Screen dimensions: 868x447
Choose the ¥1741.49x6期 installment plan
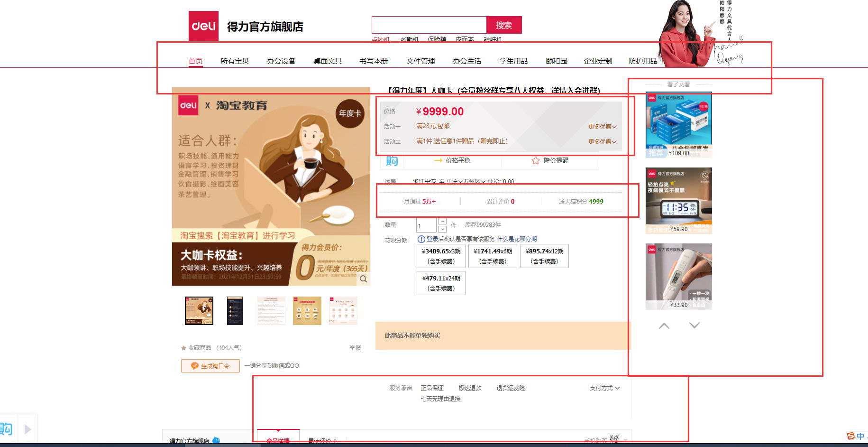493,256
